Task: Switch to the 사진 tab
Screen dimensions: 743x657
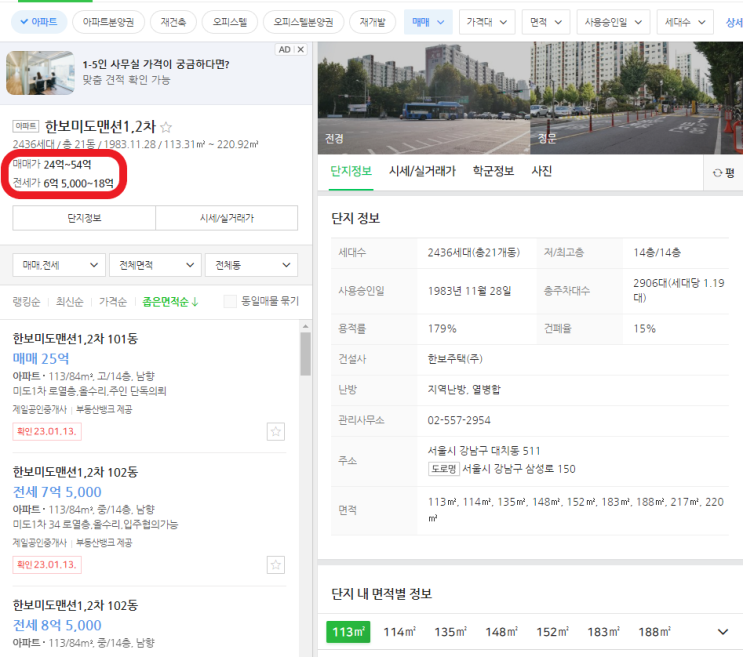Action: 542,171
